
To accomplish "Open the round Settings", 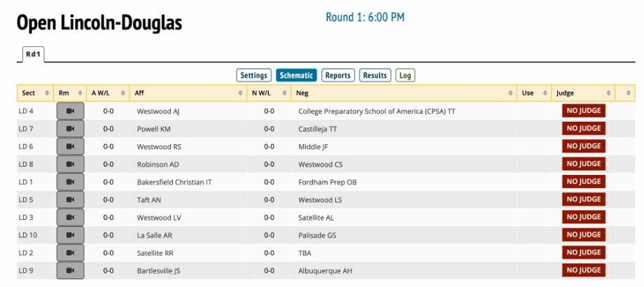I will coord(254,75).
